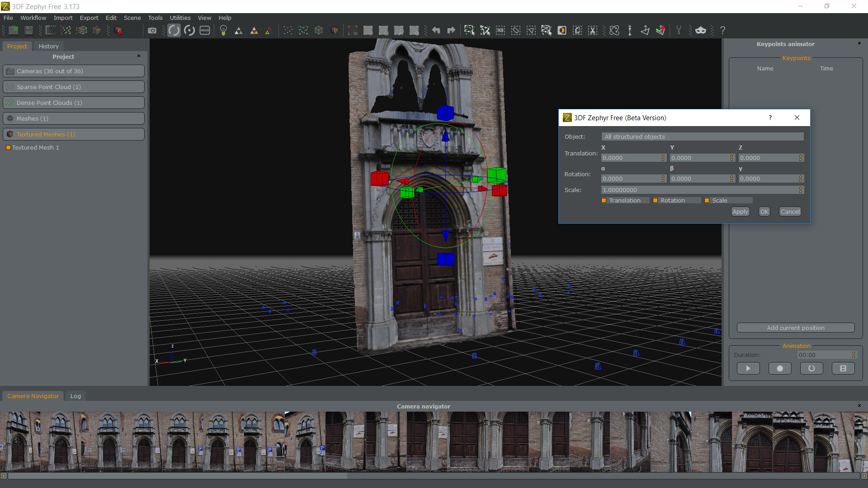Toggle the Translation checkbox in transform dialog
Image resolution: width=868 pixels, height=488 pixels.
(x=604, y=200)
